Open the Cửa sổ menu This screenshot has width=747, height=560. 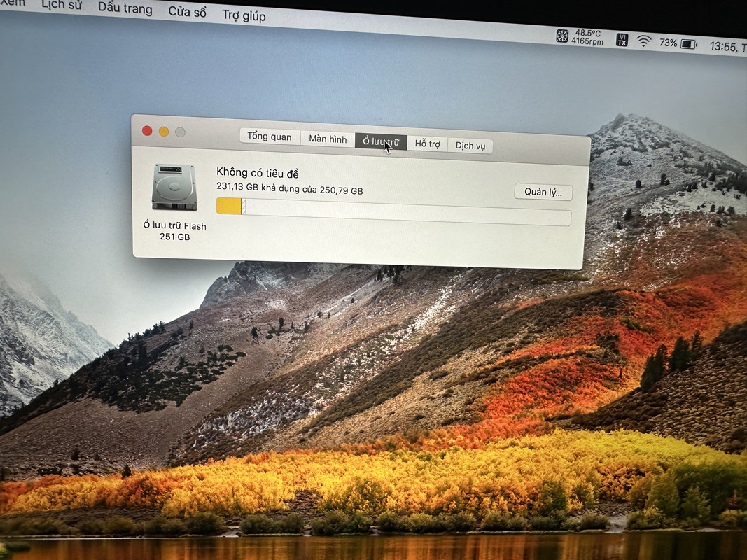click(187, 12)
